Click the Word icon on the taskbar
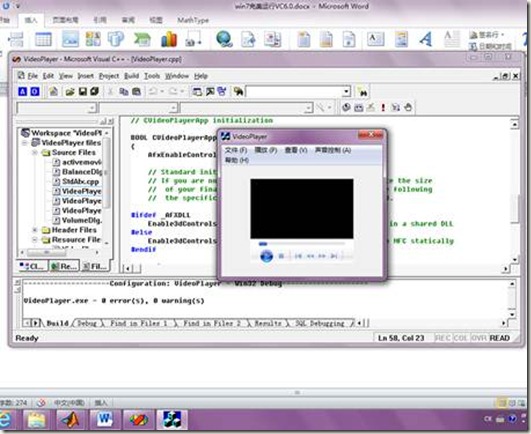This screenshot has height=434, width=531. [x=104, y=419]
